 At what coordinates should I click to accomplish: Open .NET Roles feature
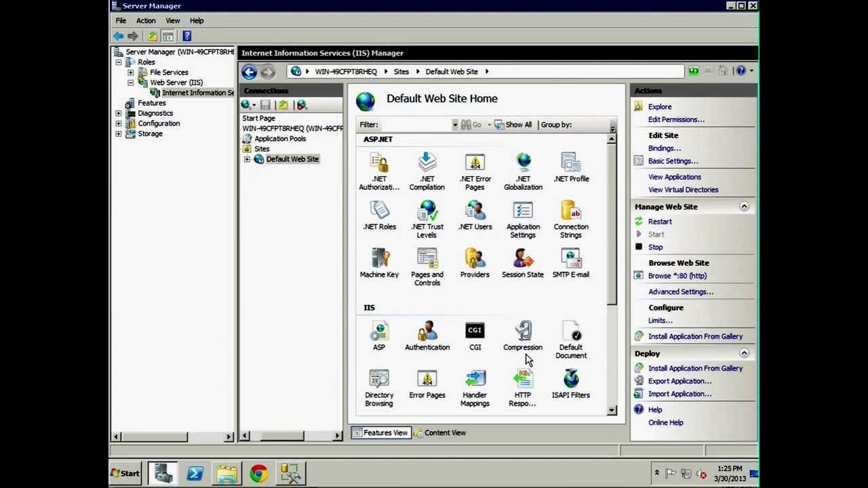coord(379,216)
